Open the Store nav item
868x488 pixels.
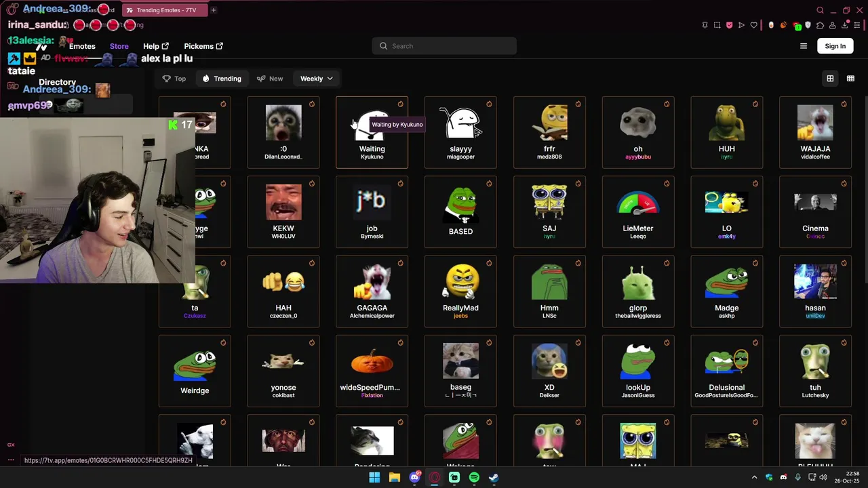click(119, 46)
